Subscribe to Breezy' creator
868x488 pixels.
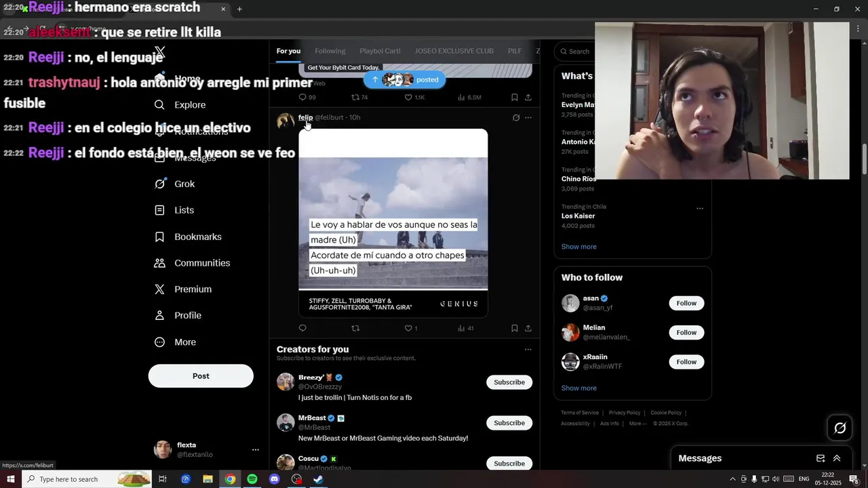[509, 382]
